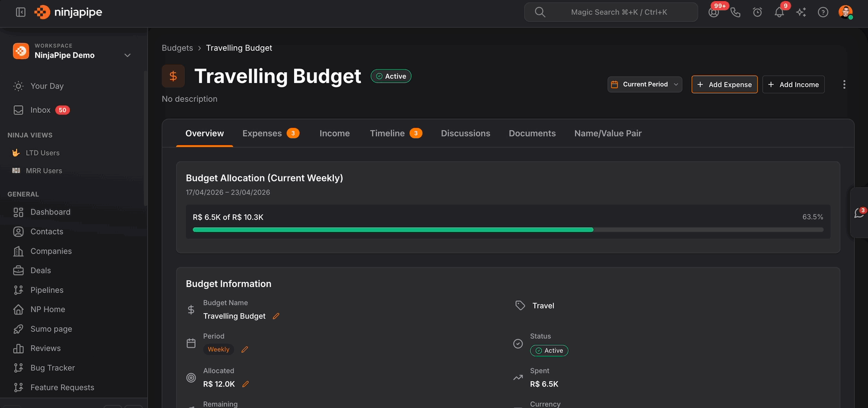Edit the Budget Name pencil icon

click(x=276, y=316)
